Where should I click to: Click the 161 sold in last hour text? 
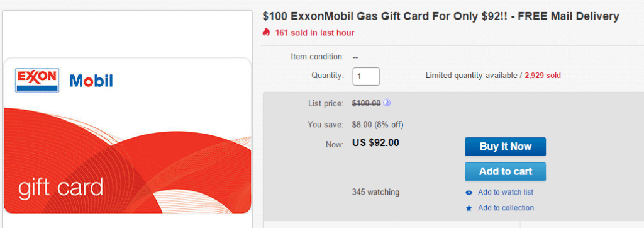click(x=314, y=33)
